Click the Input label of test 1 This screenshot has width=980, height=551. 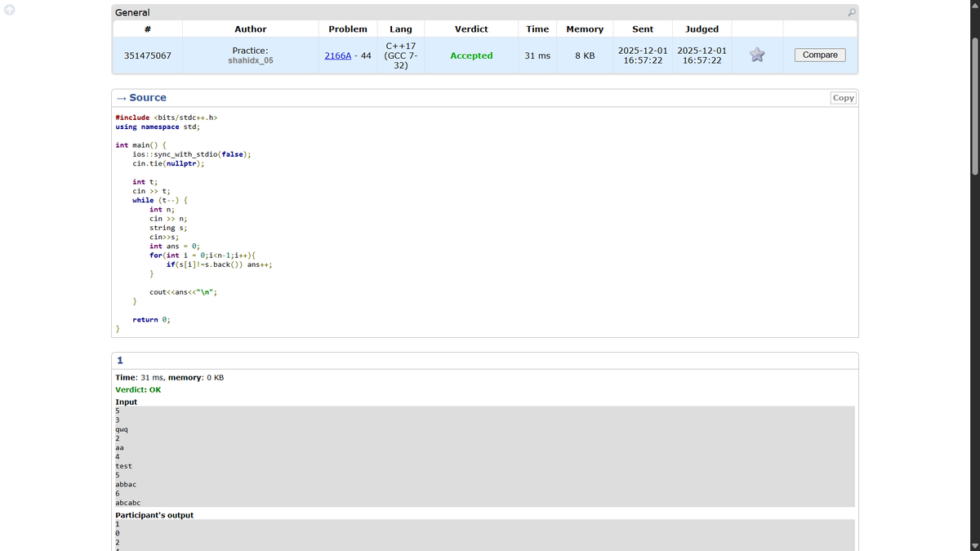coord(127,402)
